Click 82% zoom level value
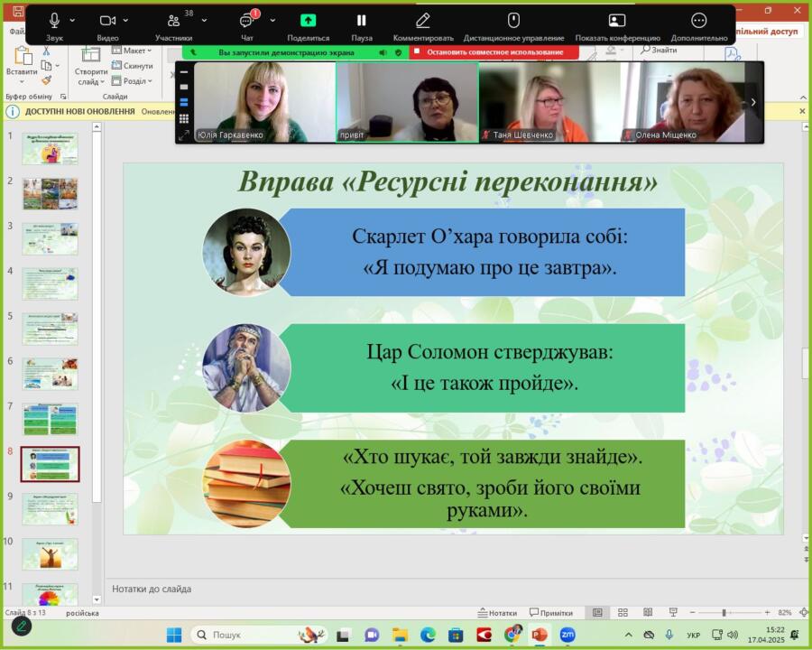The image size is (812, 650). pos(785,613)
